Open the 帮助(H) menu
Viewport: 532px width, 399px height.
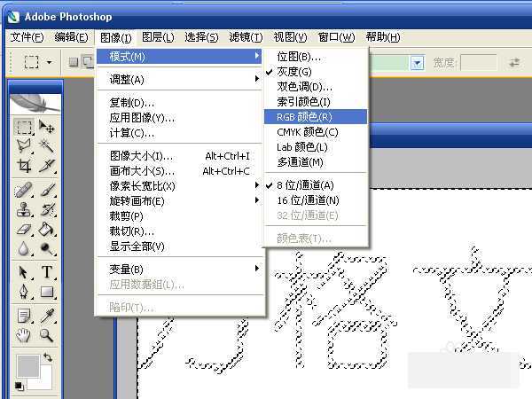(x=383, y=37)
